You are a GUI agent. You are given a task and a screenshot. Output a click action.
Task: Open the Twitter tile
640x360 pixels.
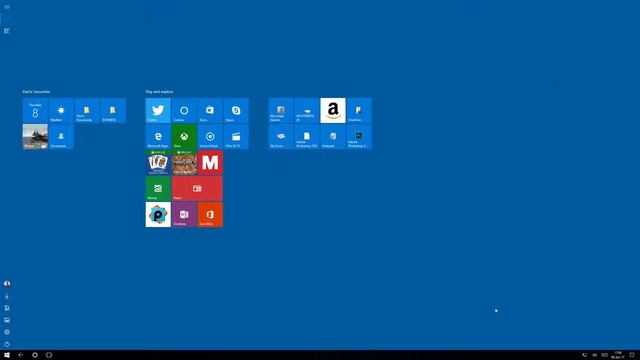tap(158, 110)
